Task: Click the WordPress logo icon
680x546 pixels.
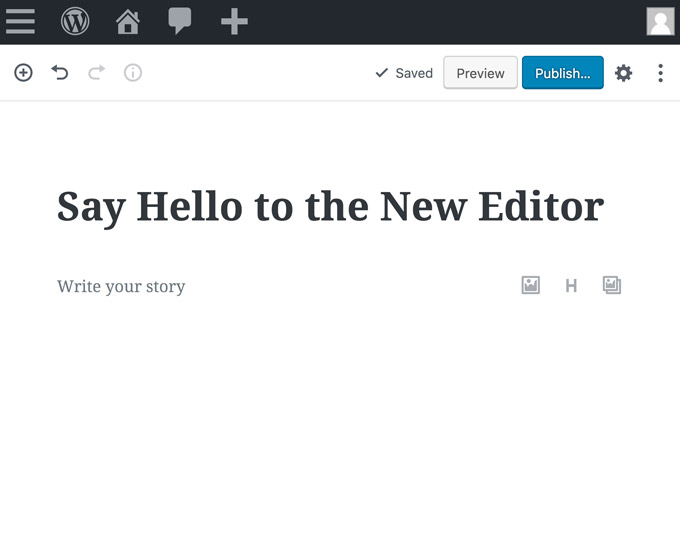Action: pyautogui.click(x=75, y=21)
